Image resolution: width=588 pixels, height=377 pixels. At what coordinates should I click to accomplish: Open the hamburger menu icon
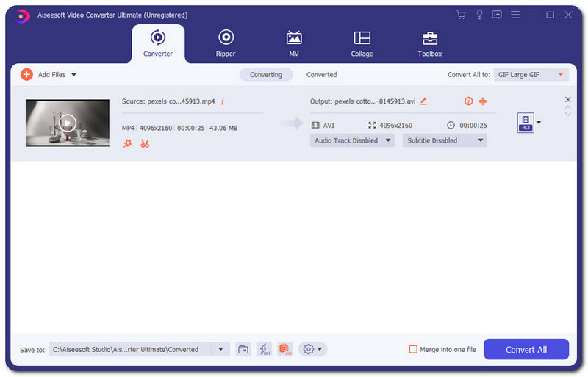click(x=515, y=15)
